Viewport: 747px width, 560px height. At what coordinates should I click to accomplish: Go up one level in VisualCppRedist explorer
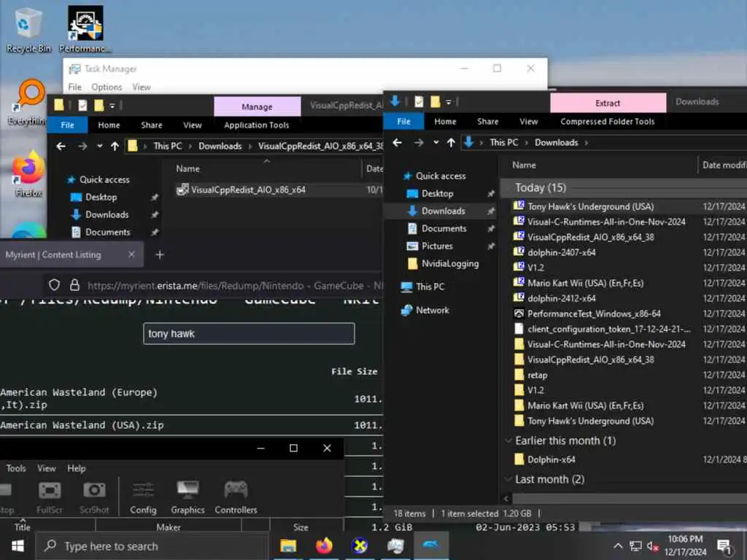click(115, 146)
